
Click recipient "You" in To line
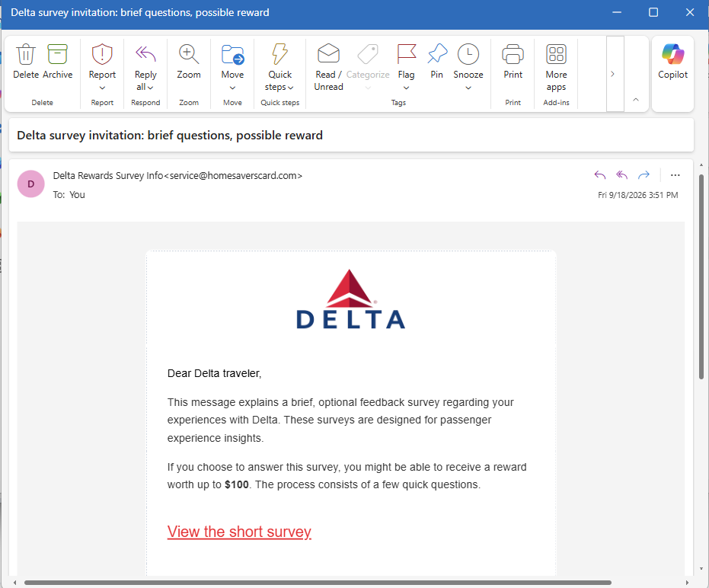77,194
